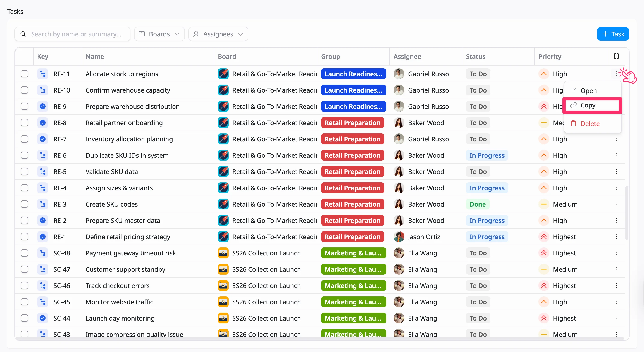Viewport: 644px width, 352px height.
Task: Tick the checkbox for RE-11
Action: (x=24, y=74)
